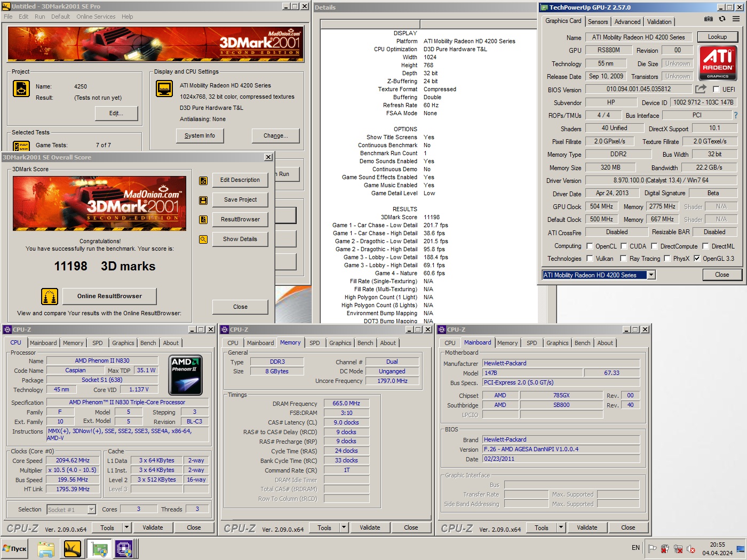Click the icon beside Edit Description
This screenshot has width=747, height=560.
pos(203,181)
